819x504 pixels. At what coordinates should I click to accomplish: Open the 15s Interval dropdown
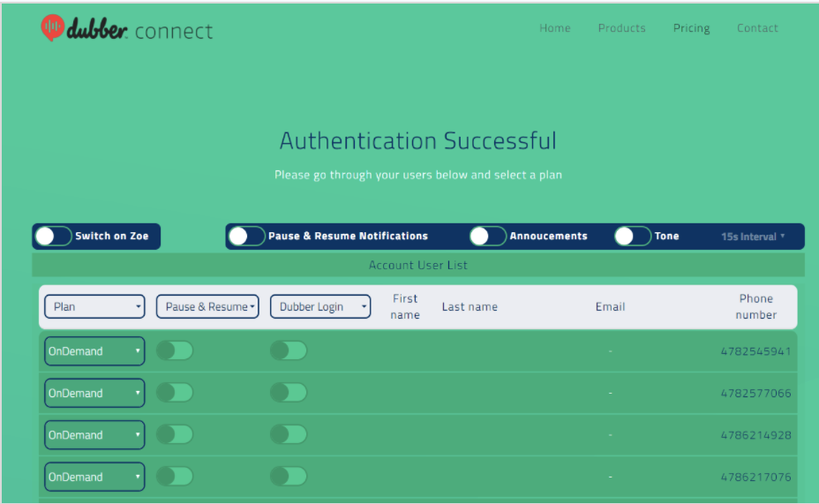click(x=753, y=237)
